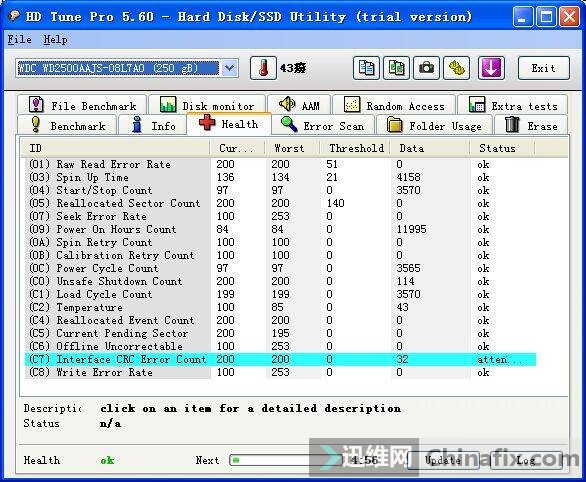The width and height of the screenshot is (586, 482).
Task: Select the Calibration Retry Count row
Action: [x=280, y=255]
